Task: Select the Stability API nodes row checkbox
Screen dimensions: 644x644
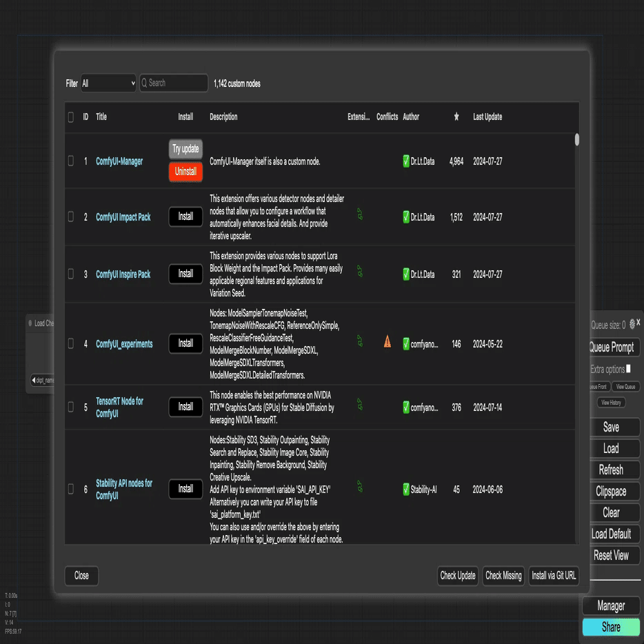Action: point(70,489)
